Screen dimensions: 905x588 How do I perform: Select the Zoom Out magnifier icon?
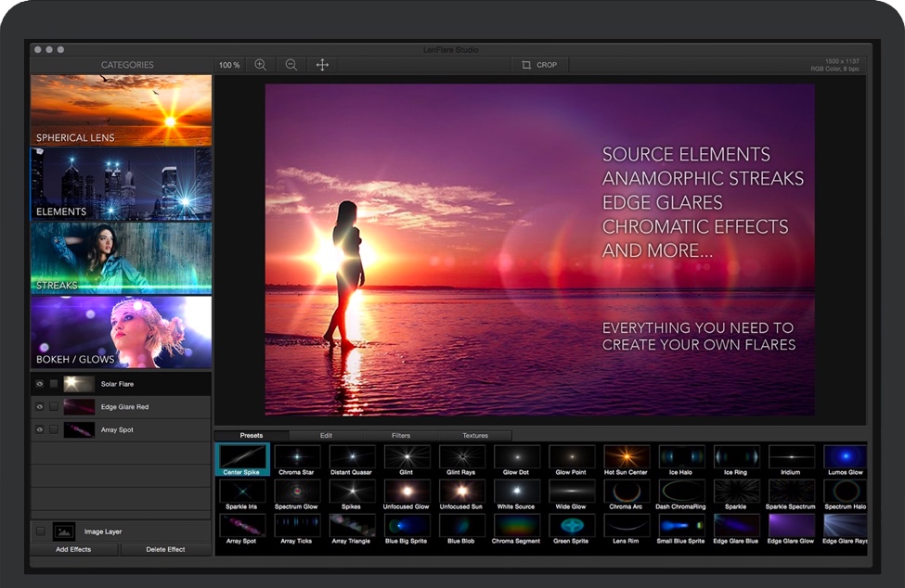[x=291, y=65]
